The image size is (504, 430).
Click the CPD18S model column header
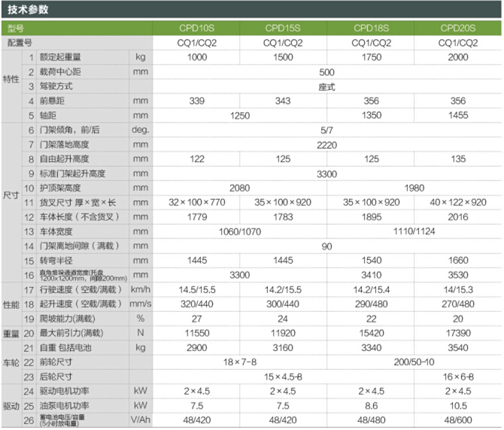(372, 29)
